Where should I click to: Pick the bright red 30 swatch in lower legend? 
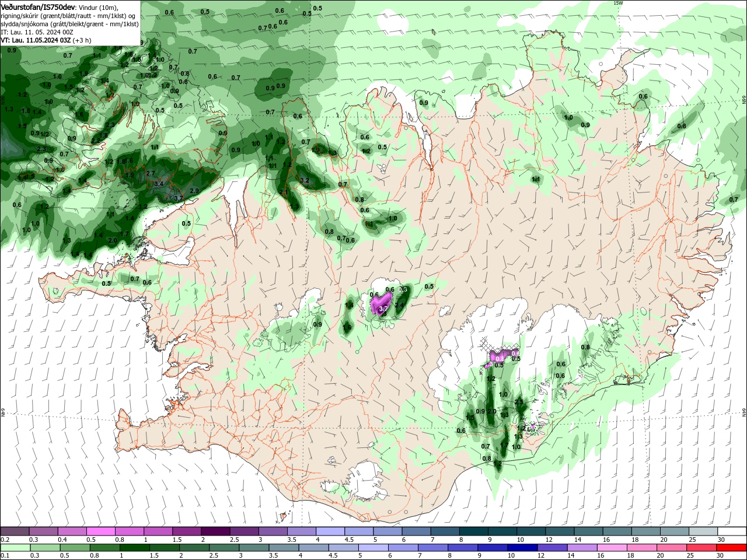[731, 548]
